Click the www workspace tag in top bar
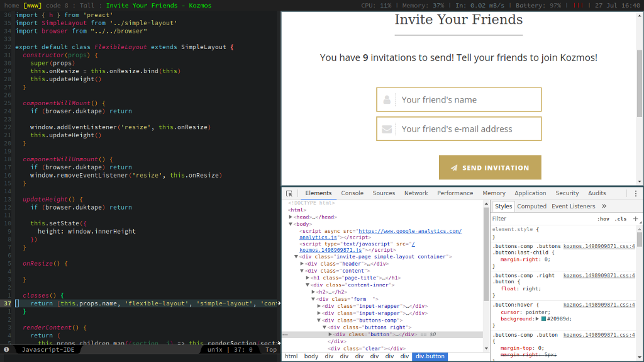Image resolution: width=644 pixels, height=362 pixels. 32,5
